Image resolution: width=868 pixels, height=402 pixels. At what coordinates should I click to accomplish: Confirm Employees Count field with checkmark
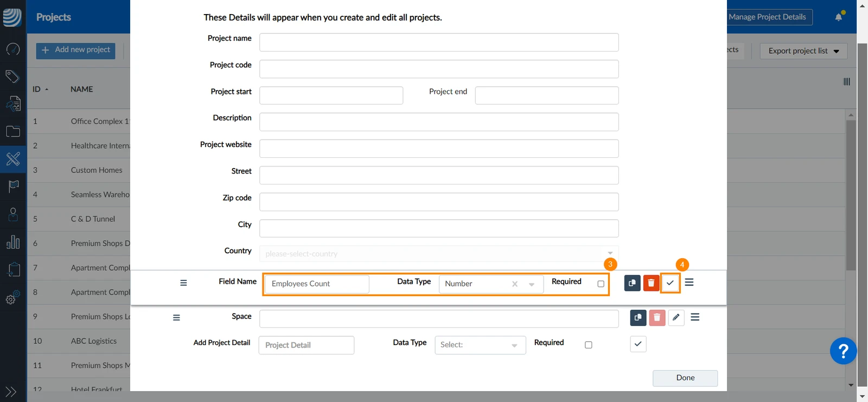(671, 283)
